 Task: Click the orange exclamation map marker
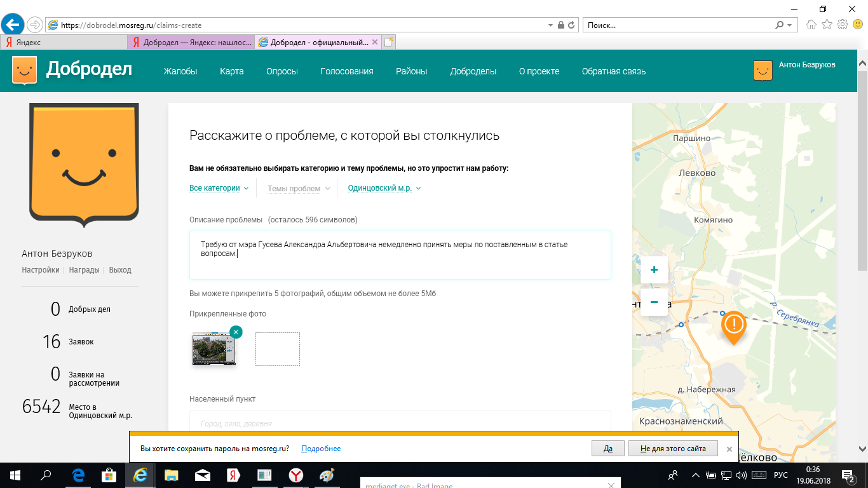[733, 326]
